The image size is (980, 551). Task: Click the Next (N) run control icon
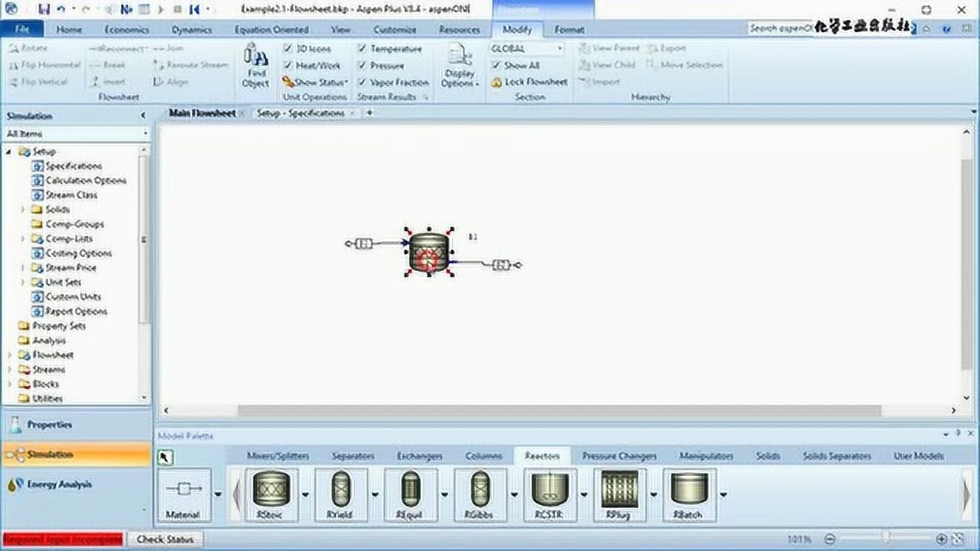pyautogui.click(x=126, y=9)
